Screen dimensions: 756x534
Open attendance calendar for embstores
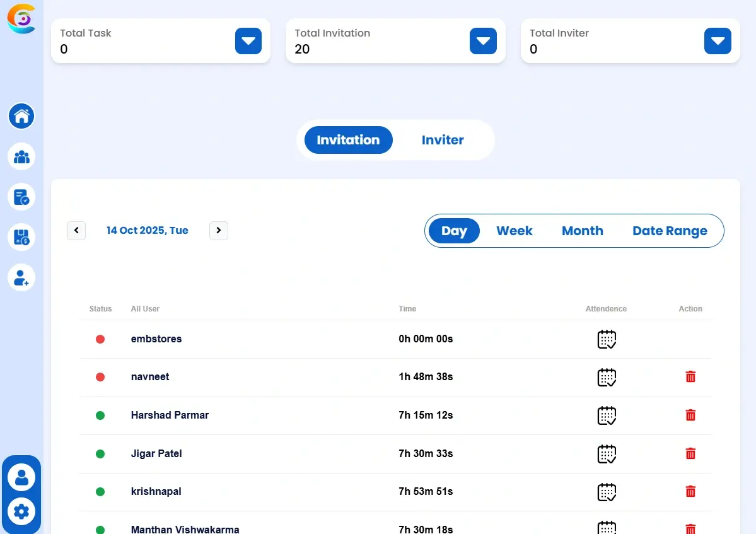606,339
